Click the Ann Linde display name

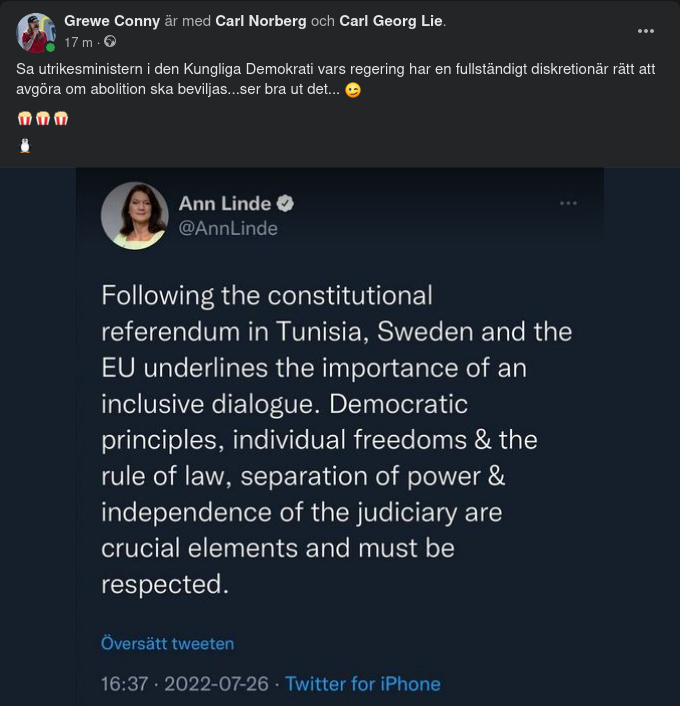(225, 204)
